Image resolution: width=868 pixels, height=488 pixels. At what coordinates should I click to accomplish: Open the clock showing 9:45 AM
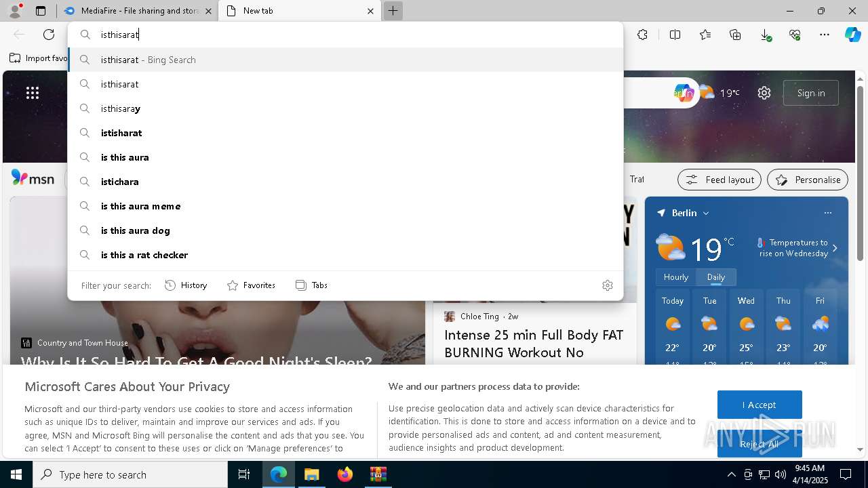click(810, 474)
